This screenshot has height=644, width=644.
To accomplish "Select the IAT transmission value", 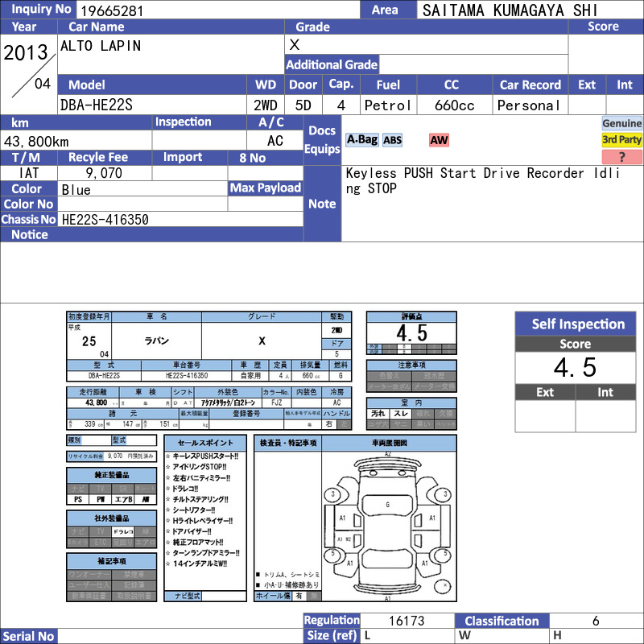I will pos(29,173).
